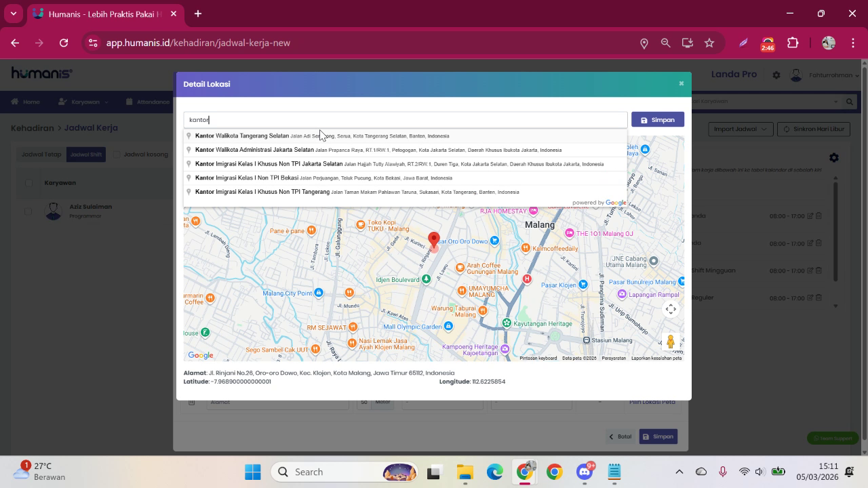Open settings gear beside Landa Pro
Screen dimensions: 868x488
point(776,75)
